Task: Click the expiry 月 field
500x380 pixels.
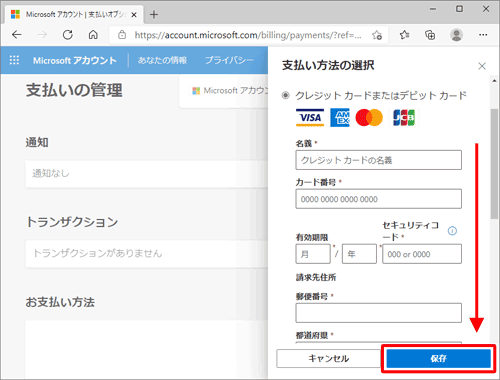Action: (313, 254)
